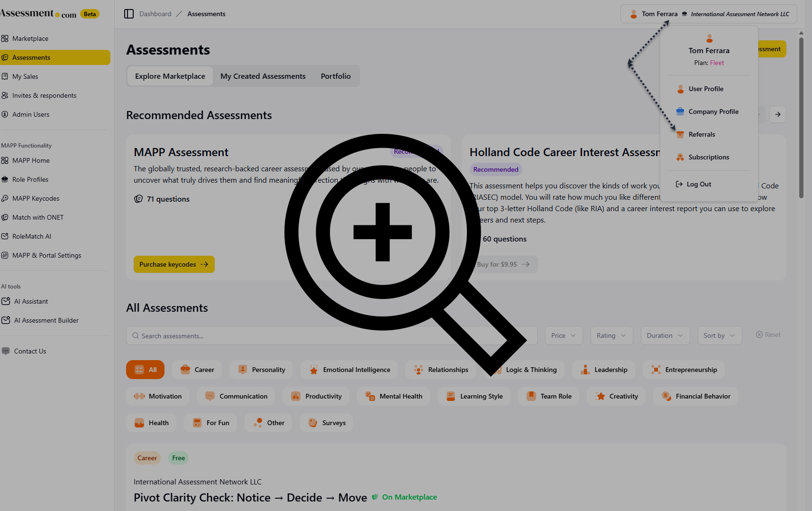This screenshot has height=511, width=812.
Task: Click the Match with ONET icon
Action: coord(5,217)
